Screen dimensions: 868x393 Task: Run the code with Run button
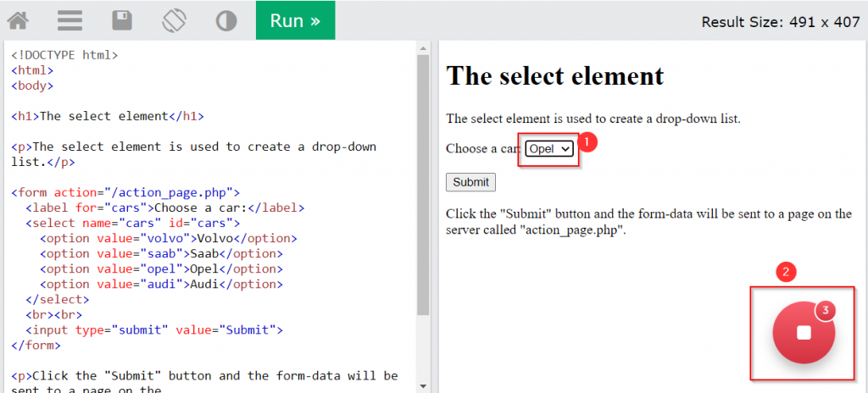coord(295,20)
